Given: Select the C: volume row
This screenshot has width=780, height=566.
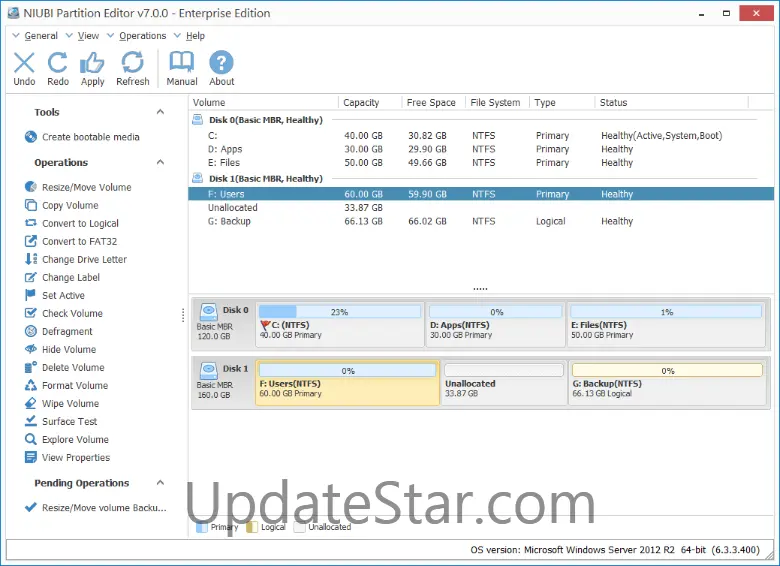Looking at the screenshot, I should point(481,135).
